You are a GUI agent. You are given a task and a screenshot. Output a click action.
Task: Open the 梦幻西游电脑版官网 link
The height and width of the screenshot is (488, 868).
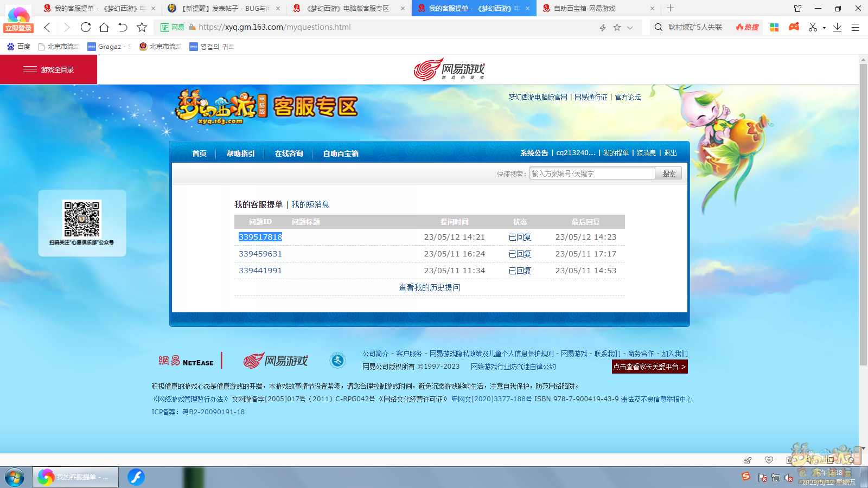pos(538,97)
